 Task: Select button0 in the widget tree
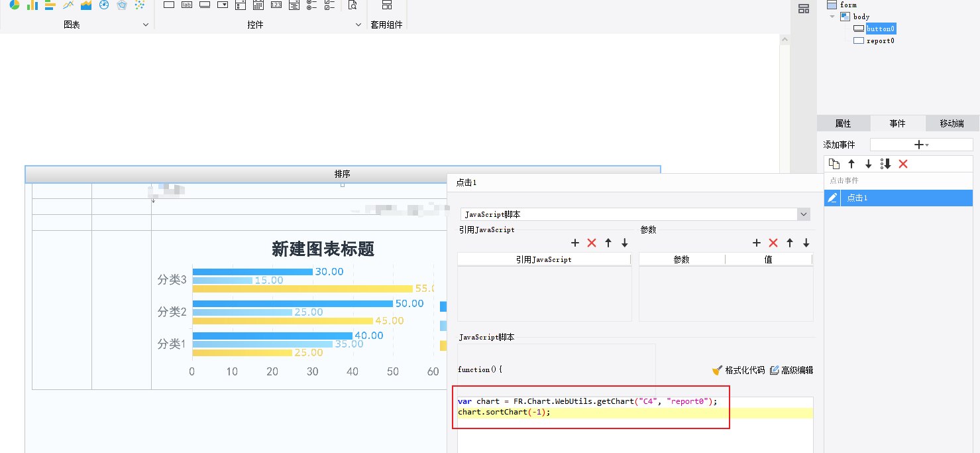[x=881, y=29]
